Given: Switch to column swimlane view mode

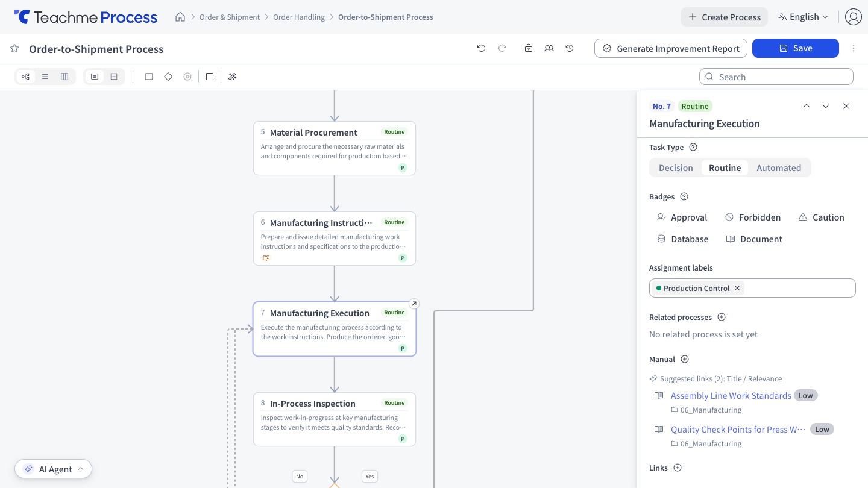Looking at the screenshot, I should tap(64, 77).
